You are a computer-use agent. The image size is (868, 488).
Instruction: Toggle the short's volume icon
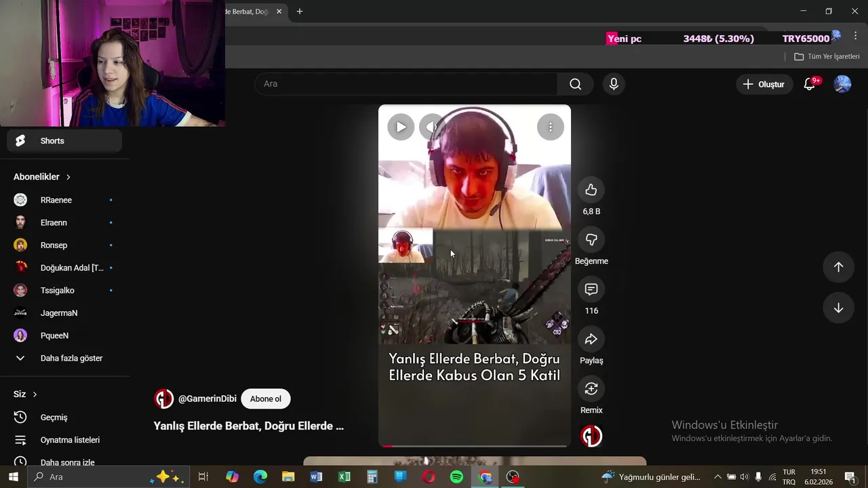coord(432,127)
